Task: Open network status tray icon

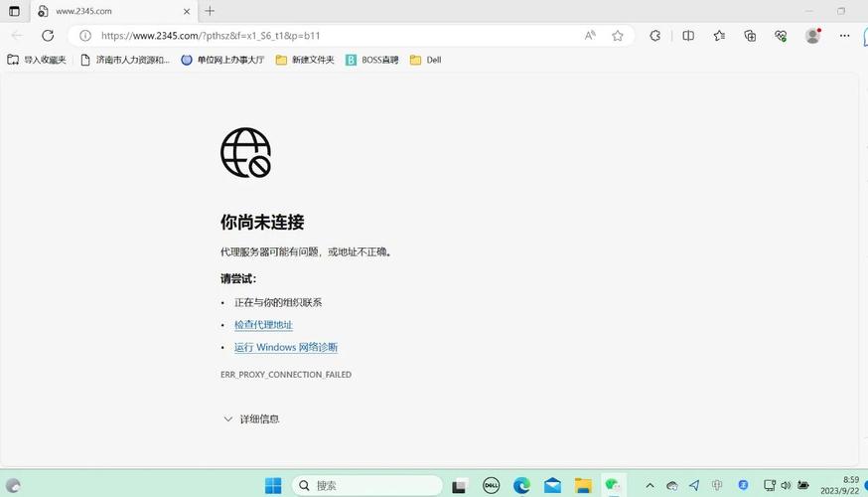Action: [770, 486]
